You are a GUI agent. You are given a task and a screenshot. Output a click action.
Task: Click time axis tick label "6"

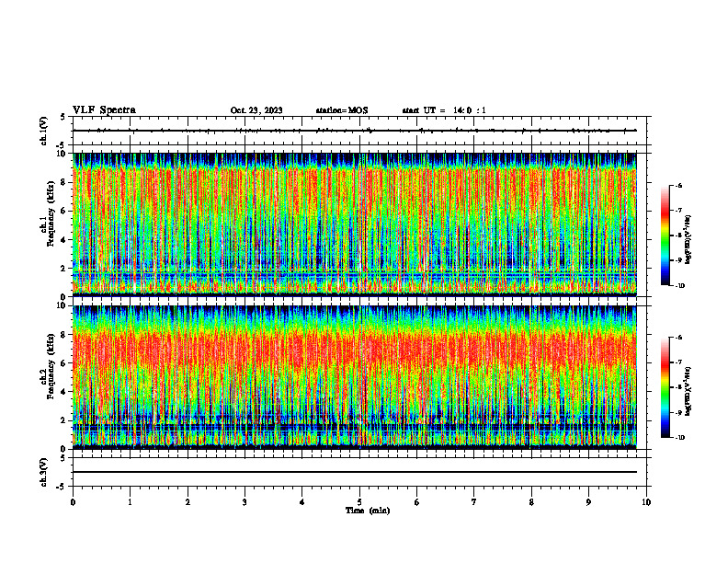[x=417, y=502]
